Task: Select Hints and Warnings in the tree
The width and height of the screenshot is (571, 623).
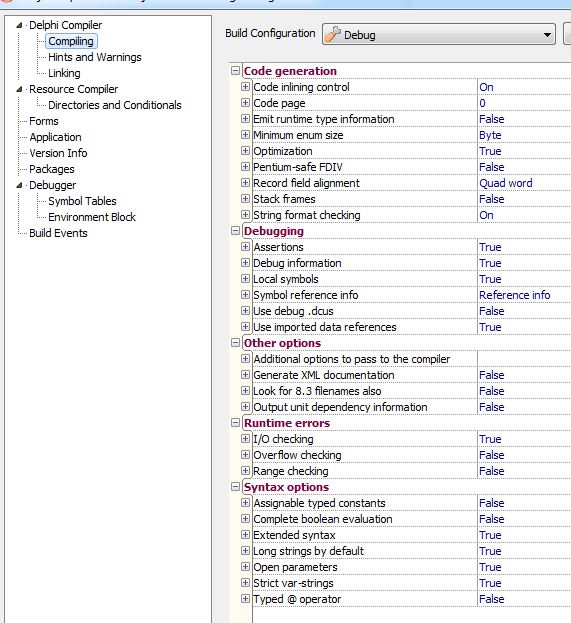Action: click(95, 57)
